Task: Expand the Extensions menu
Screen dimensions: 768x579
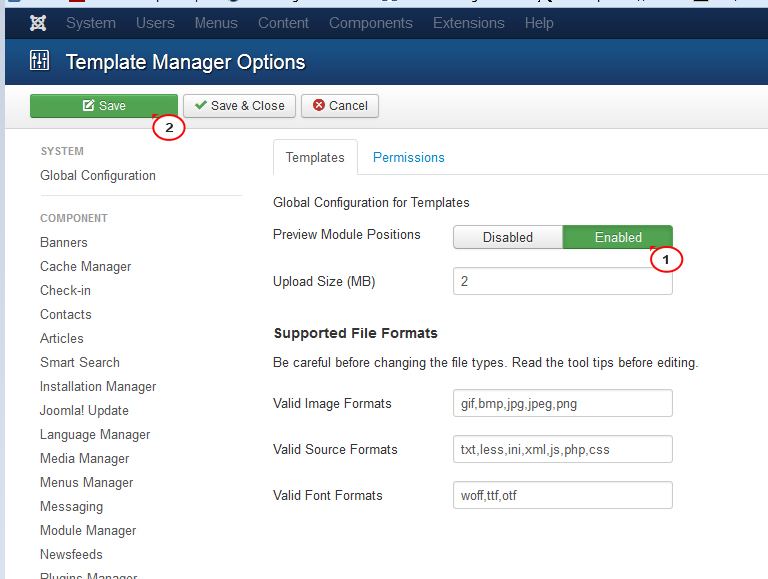Action: 468,22
